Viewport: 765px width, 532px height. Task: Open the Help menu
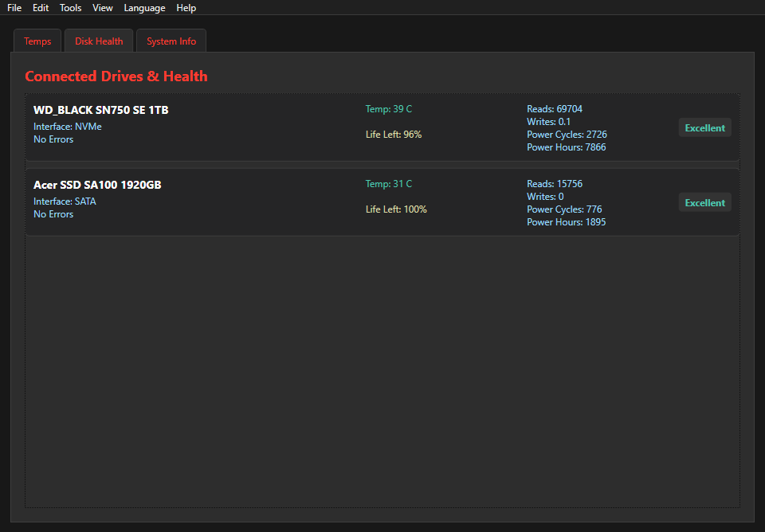click(x=186, y=8)
